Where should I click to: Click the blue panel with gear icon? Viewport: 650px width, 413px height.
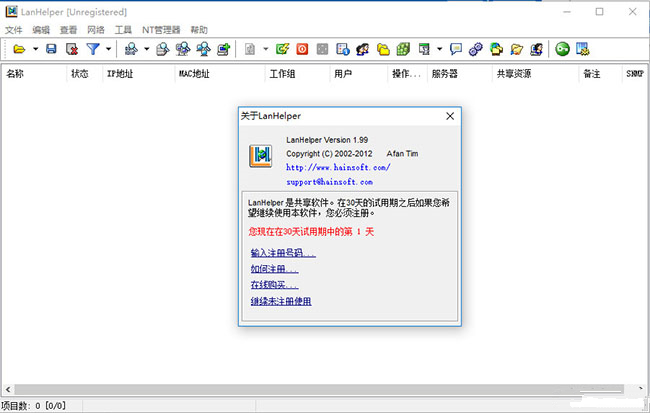pos(583,49)
